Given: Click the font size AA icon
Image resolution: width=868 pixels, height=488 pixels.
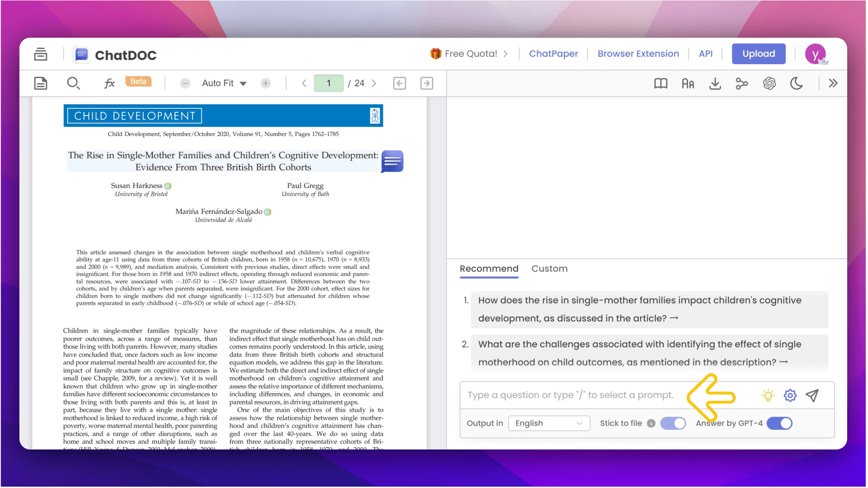Looking at the screenshot, I should [688, 84].
